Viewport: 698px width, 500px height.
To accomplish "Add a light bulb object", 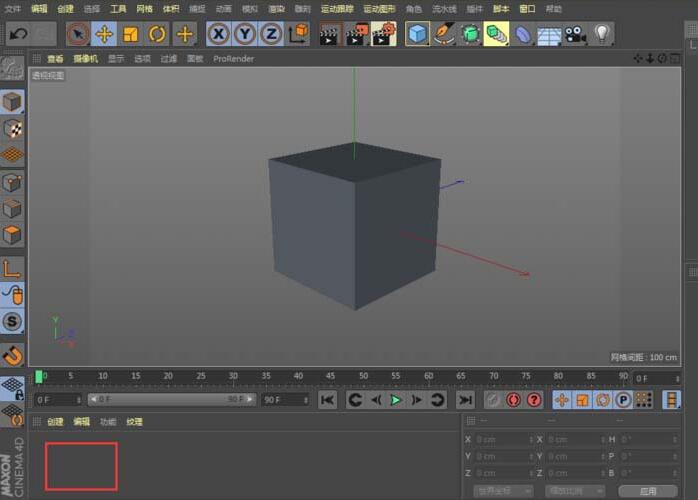I will click(602, 34).
